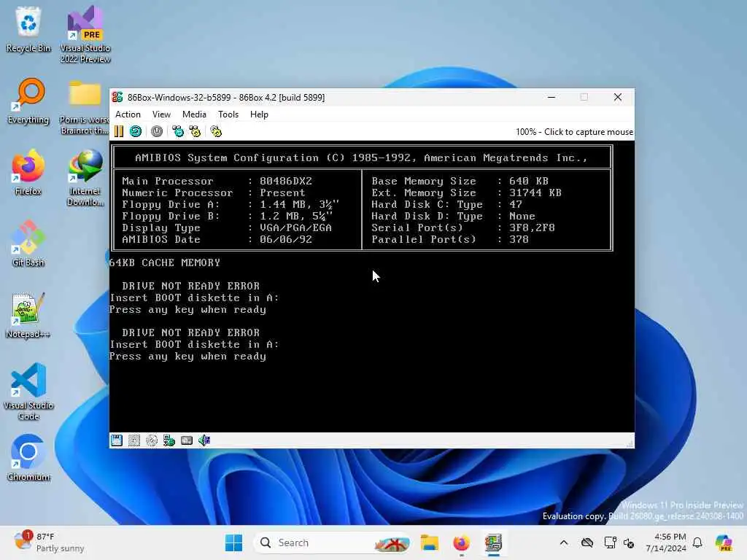The height and width of the screenshot is (560, 747).
Task: Open the notification bell
Action: [x=697, y=542]
